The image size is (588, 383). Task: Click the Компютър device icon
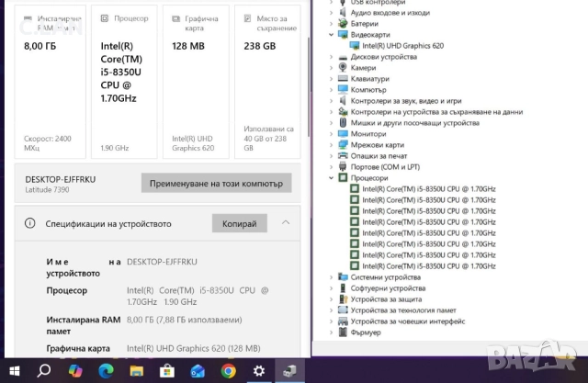coord(343,90)
